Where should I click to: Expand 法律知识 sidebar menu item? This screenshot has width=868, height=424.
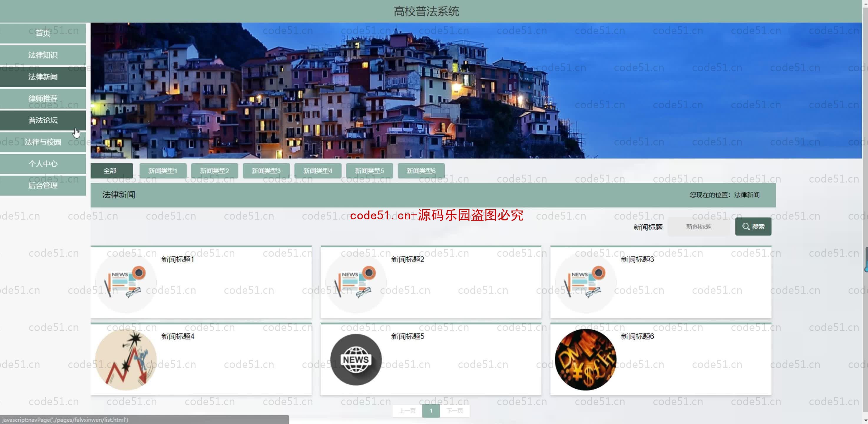[43, 55]
